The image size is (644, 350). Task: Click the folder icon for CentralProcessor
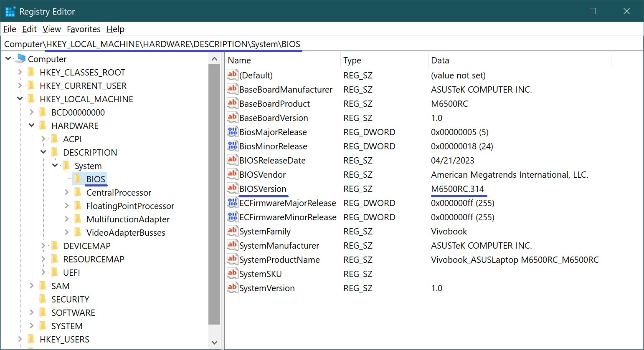click(x=78, y=192)
